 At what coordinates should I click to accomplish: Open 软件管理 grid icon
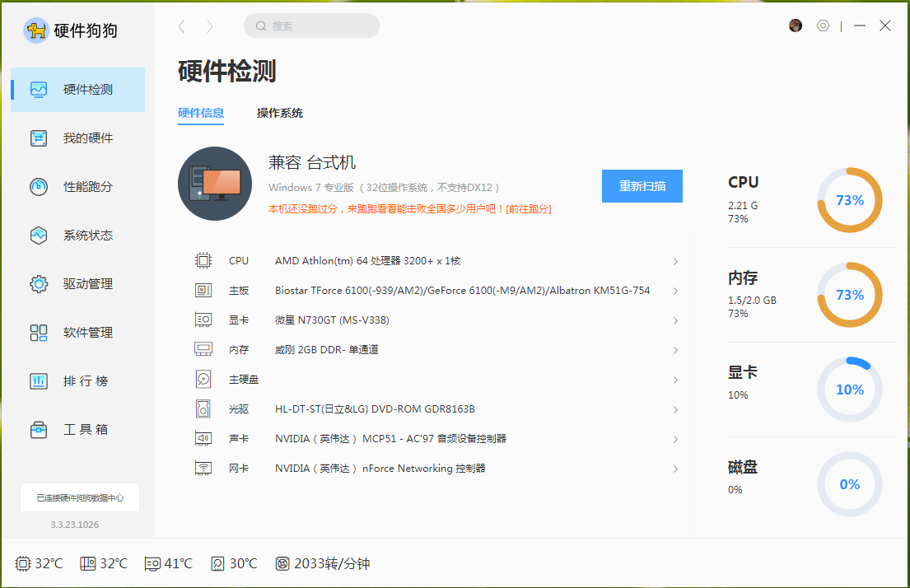click(39, 333)
